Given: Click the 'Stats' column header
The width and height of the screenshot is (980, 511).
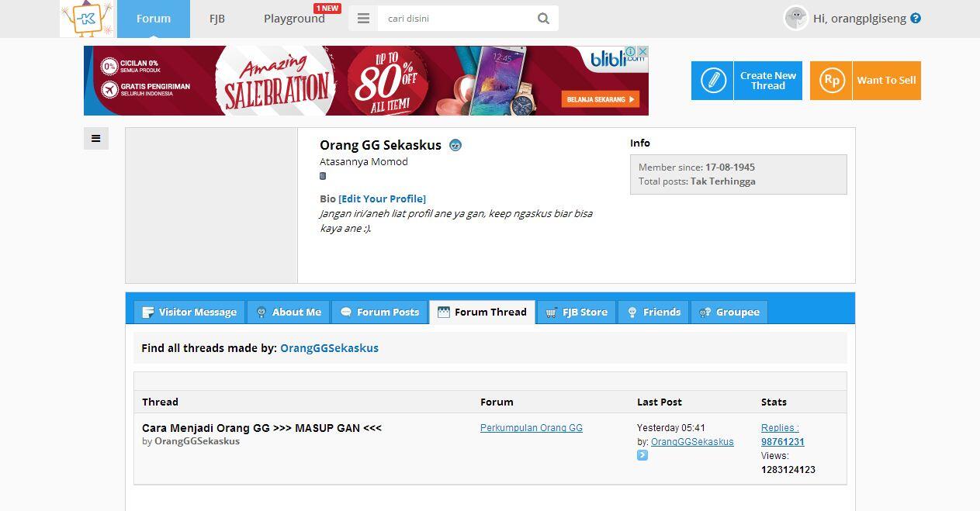Looking at the screenshot, I should coord(774,402).
